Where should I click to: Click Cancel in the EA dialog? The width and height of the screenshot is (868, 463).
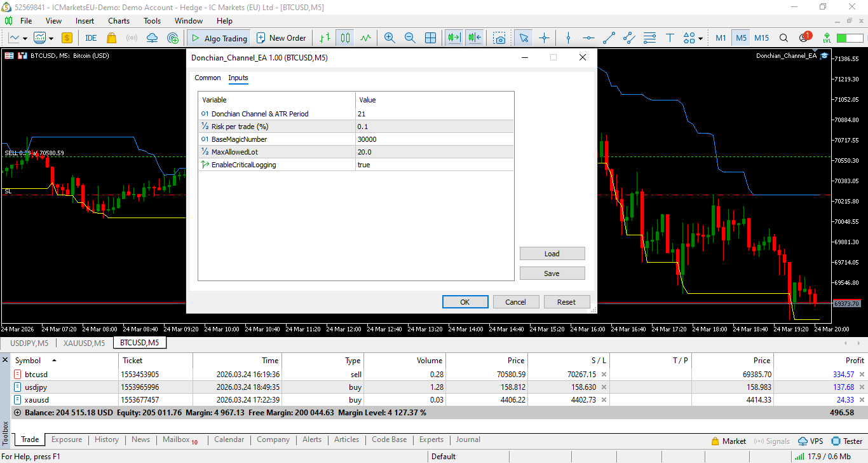pyautogui.click(x=516, y=302)
